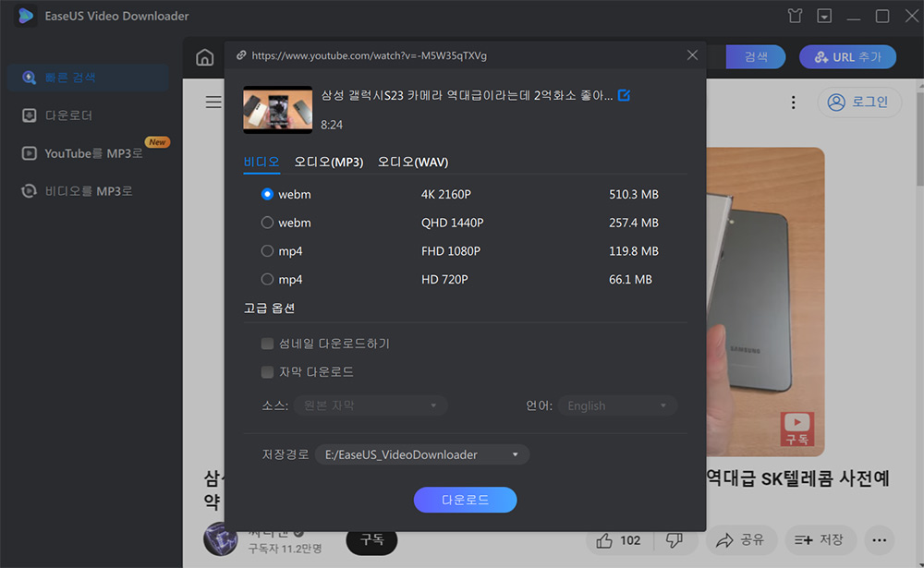Open the save path dropdown
This screenshot has height=568, width=924.
coord(421,453)
